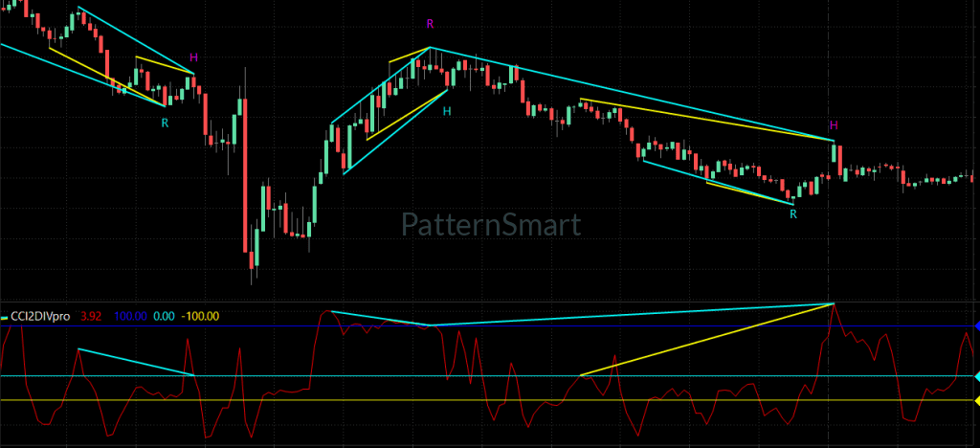Click the red 3.92 indicator value

point(92,317)
